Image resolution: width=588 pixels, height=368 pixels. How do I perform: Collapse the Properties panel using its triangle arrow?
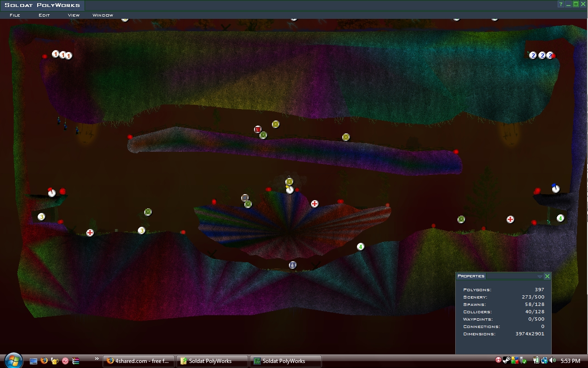pos(540,276)
